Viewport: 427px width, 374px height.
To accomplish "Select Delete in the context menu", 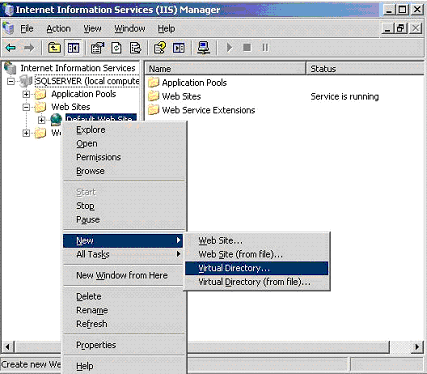I will click(x=124, y=296).
